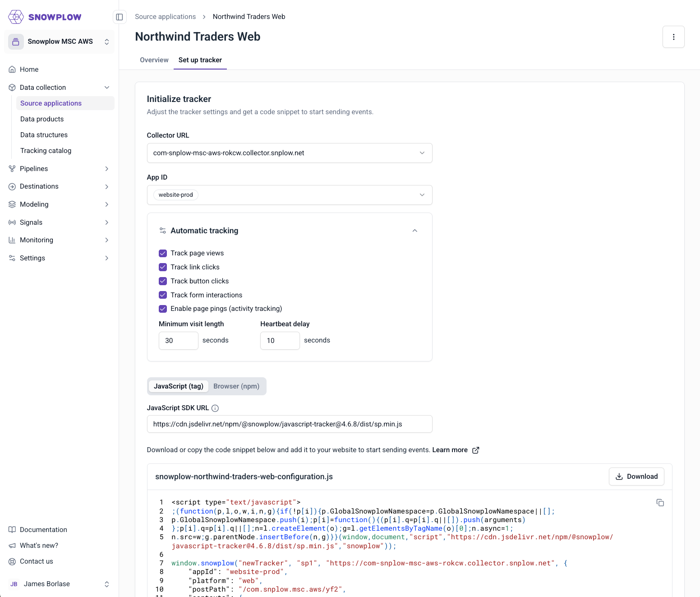700x597 pixels.
Task: Open the Documentation link
Action: (x=43, y=530)
